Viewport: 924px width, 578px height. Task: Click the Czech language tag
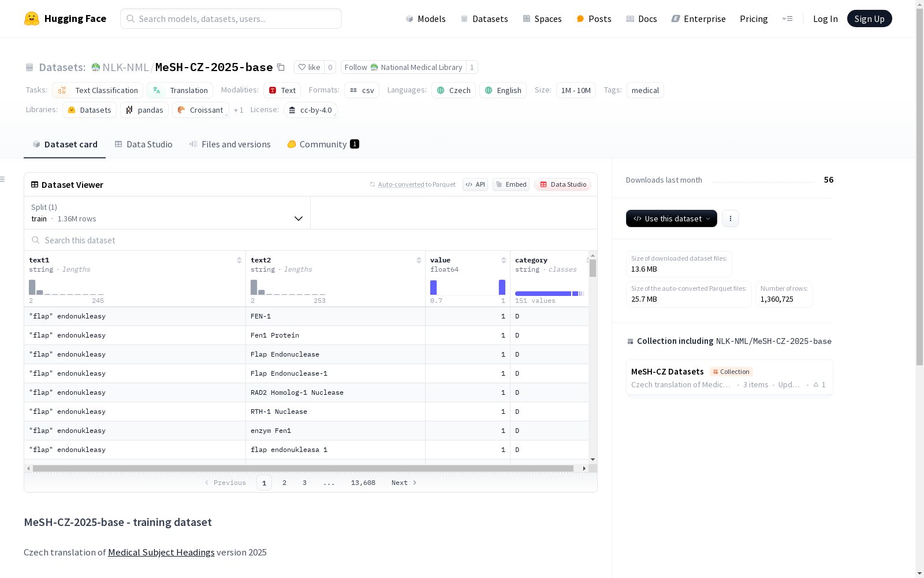click(x=453, y=90)
